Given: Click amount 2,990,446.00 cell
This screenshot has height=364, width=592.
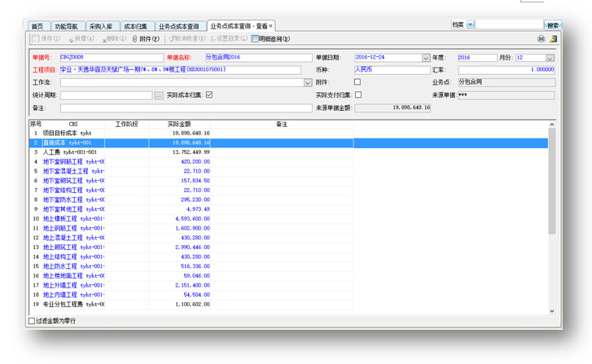Looking at the screenshot, I should point(179,247).
